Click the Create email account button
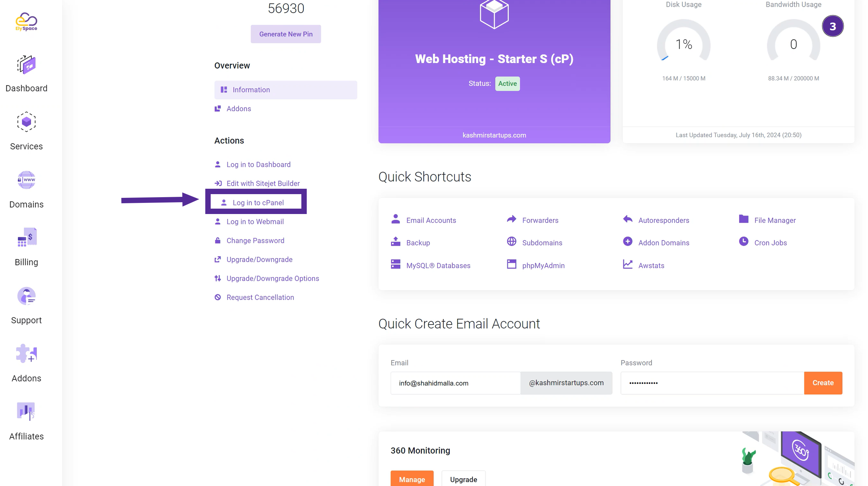Screen dimensions: 868x486 coord(823,383)
